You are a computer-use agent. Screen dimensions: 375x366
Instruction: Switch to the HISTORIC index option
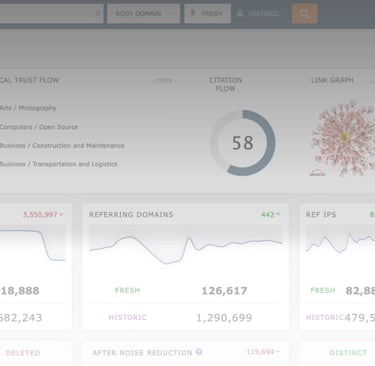click(x=259, y=14)
